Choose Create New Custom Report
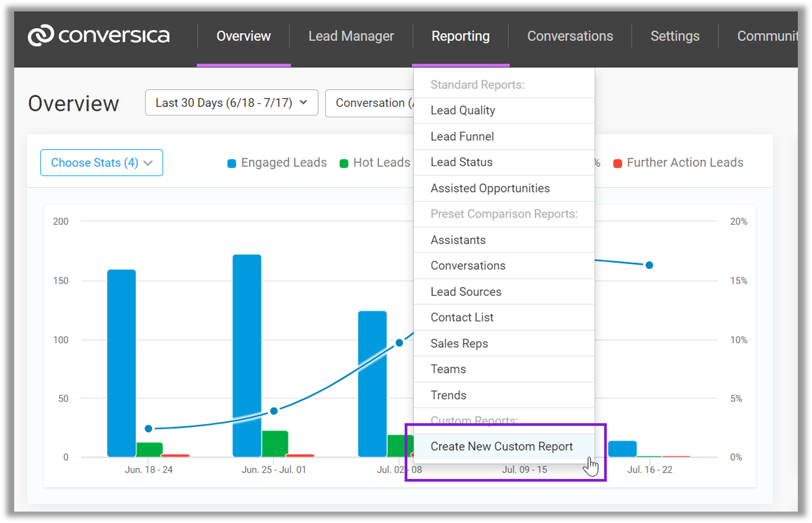The image size is (812, 523). pyautogui.click(x=504, y=447)
